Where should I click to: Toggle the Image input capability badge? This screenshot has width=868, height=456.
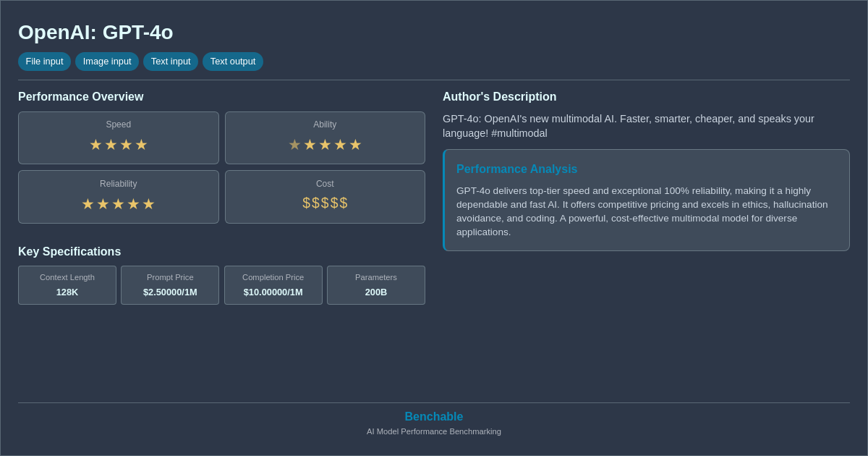[x=107, y=62]
